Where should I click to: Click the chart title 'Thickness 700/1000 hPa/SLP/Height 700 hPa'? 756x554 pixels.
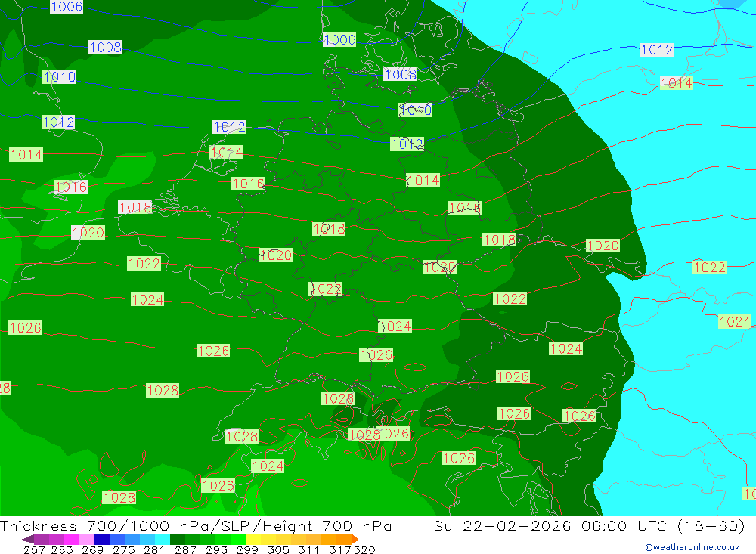196,525
